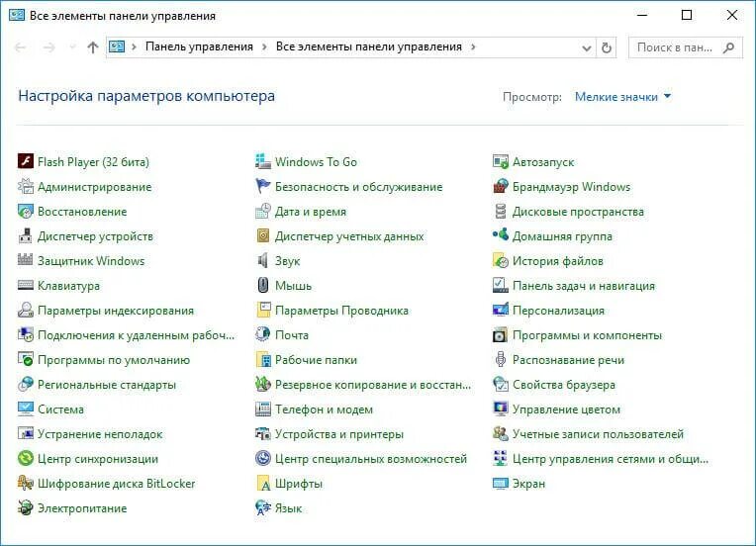Launch Диспетчер устройств via its icon
This screenshot has width=756, height=546.
tap(26, 235)
